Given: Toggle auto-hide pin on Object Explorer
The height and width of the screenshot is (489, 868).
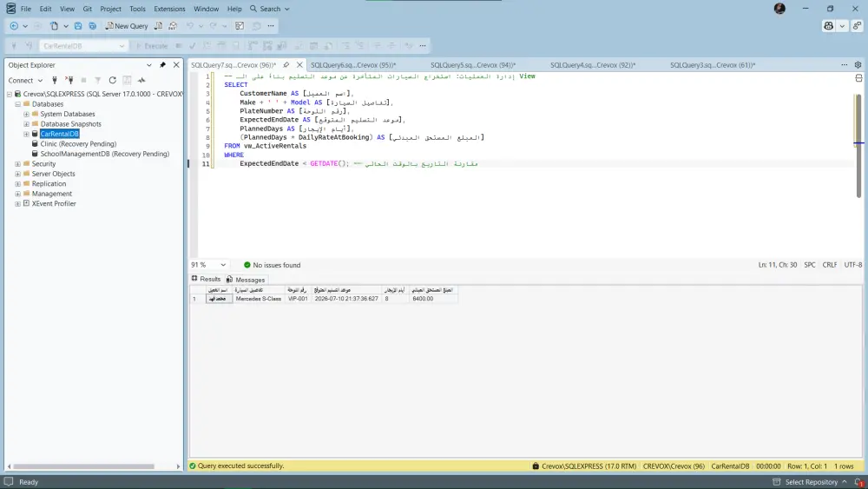Looking at the screenshot, I should tap(163, 65).
